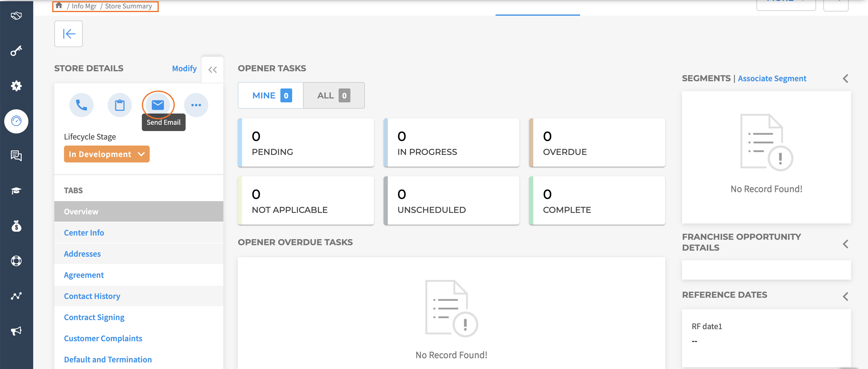Collapse Franchise Opportunity Details chevron
The image size is (868, 369).
tap(845, 244)
